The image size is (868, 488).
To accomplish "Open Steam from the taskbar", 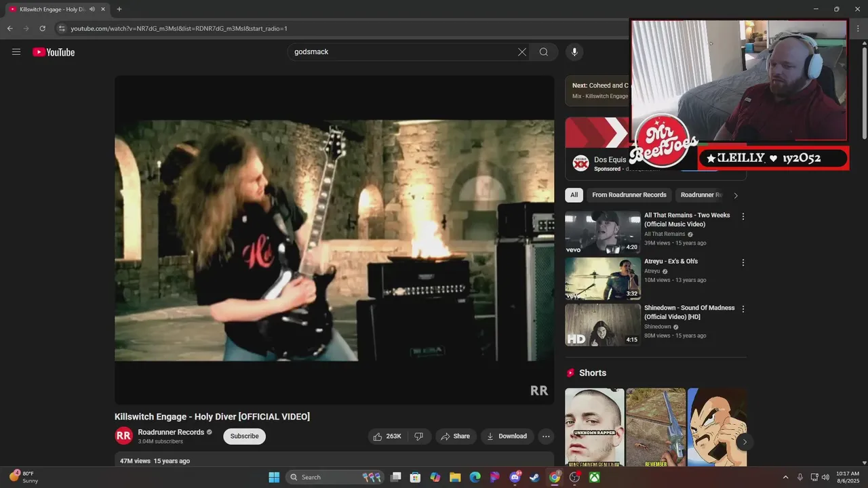I will point(534,477).
